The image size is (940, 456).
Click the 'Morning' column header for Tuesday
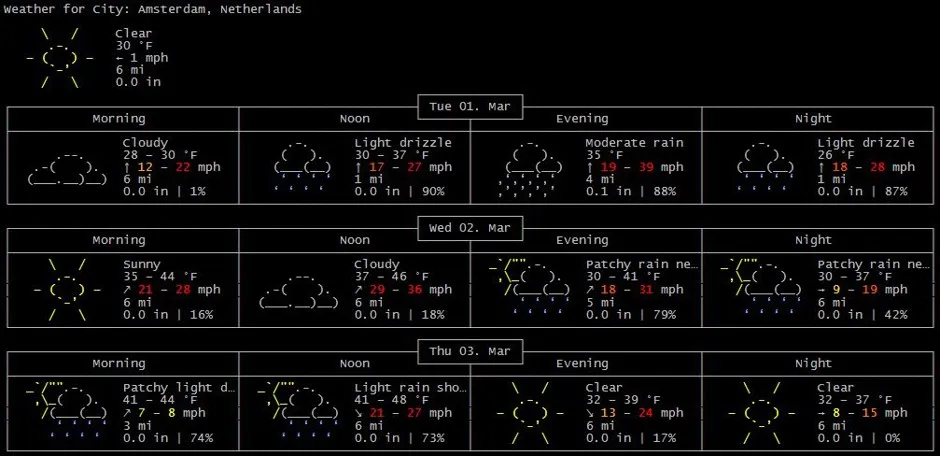(119, 119)
